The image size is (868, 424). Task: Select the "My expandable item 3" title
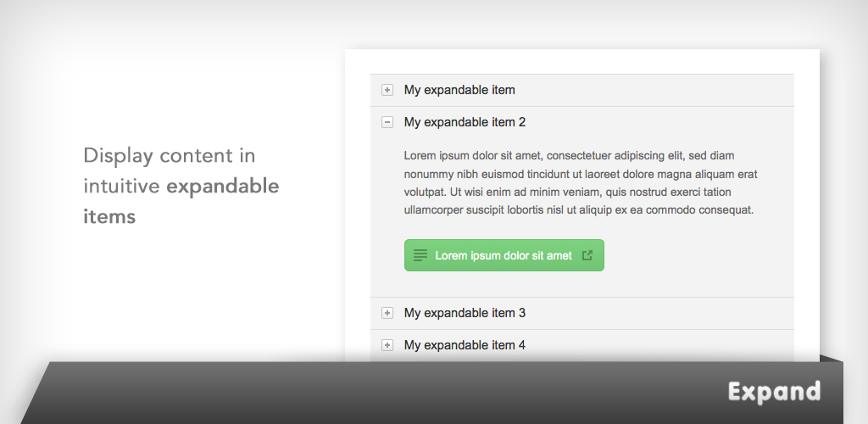(x=465, y=313)
